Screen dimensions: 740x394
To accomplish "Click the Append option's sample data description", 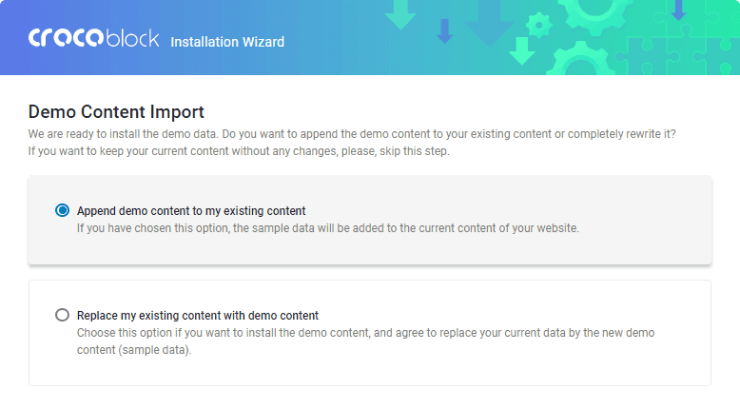I will [328, 228].
